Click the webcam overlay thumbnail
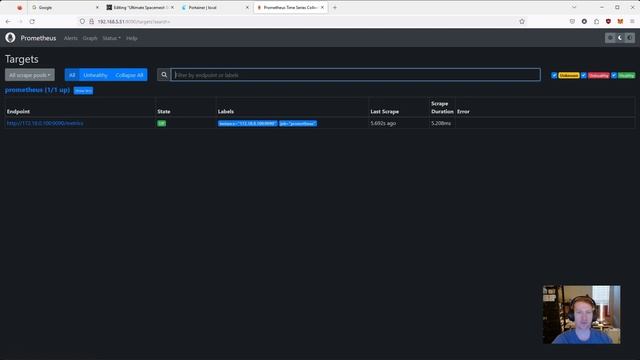Viewport: 640px width, 360px height. [581, 314]
